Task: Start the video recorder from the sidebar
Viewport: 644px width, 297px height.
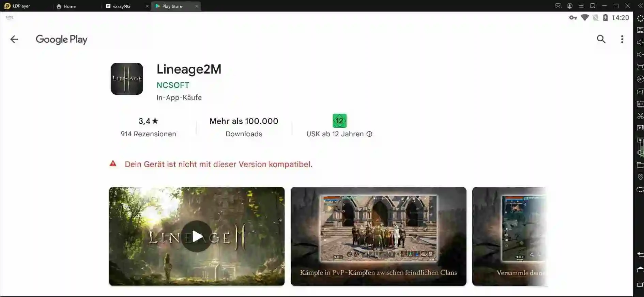Action: pos(640,128)
